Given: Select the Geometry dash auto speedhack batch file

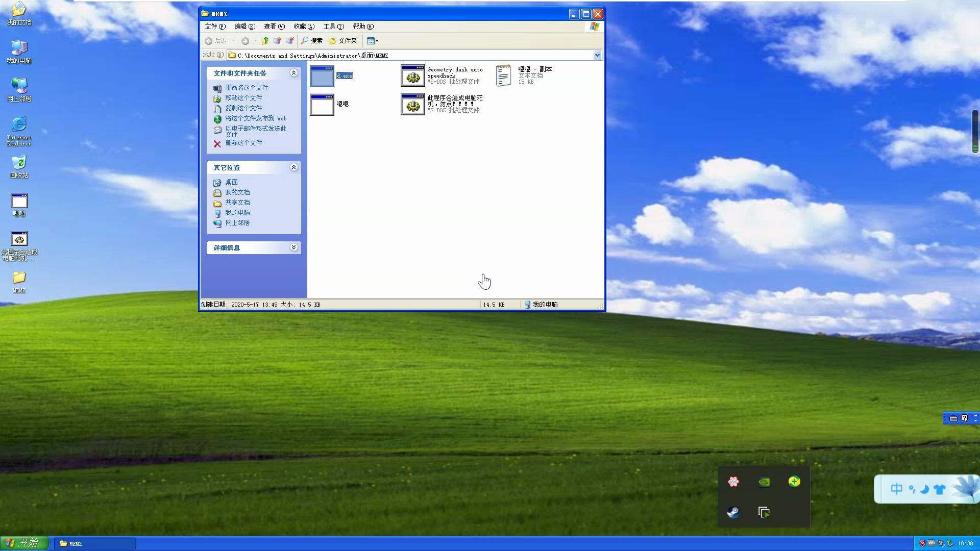Looking at the screenshot, I should coord(413,76).
